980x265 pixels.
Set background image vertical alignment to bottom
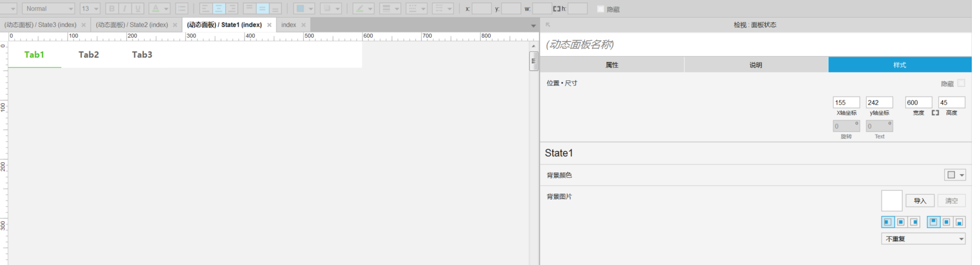[x=959, y=222]
